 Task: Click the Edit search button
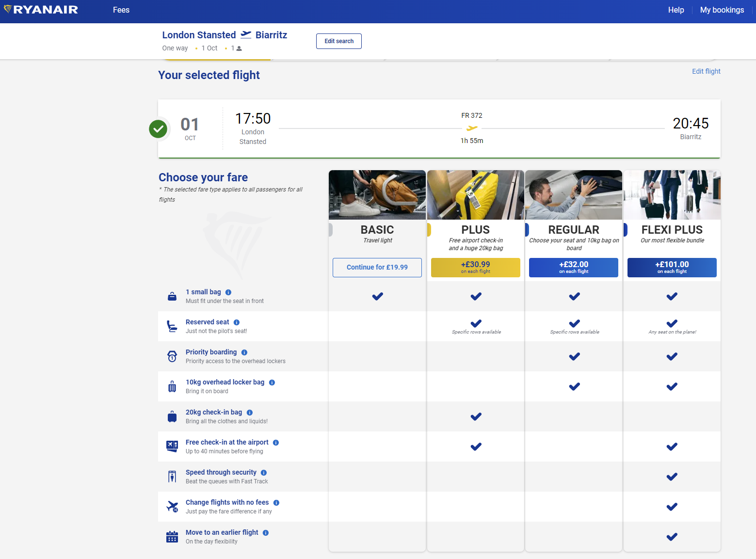click(339, 41)
